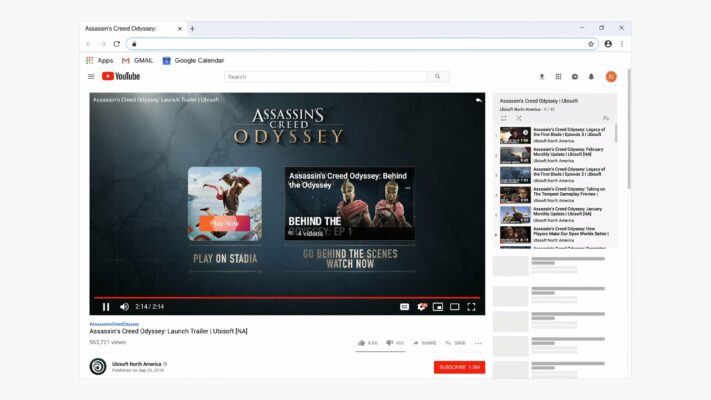Viewport: 711px width, 400px height.
Task: Mute the video volume
Action: coord(124,307)
